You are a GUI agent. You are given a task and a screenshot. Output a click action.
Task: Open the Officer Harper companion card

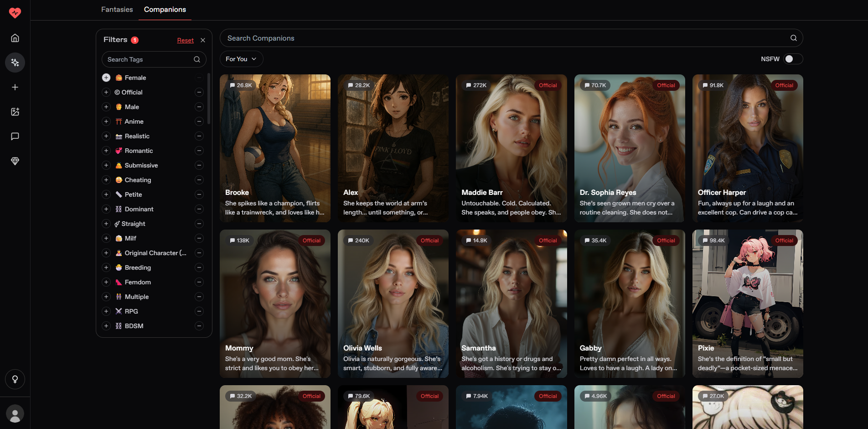748,148
